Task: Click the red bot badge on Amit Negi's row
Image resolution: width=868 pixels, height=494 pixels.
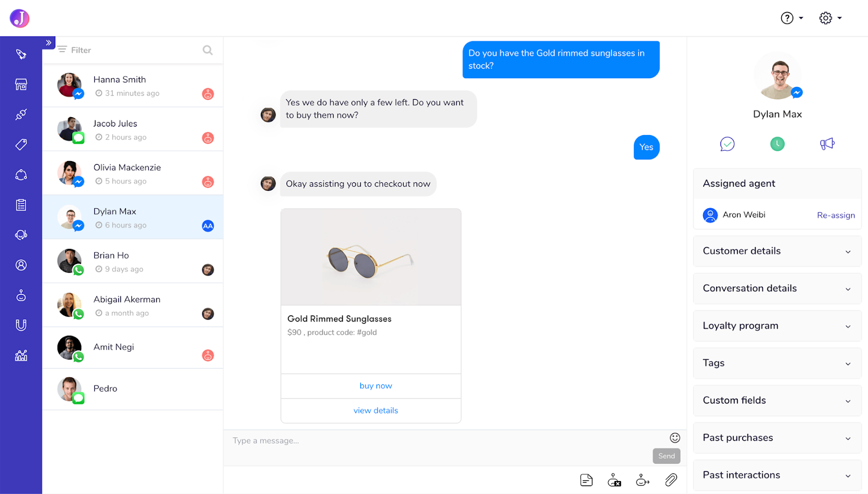Action: tap(208, 355)
